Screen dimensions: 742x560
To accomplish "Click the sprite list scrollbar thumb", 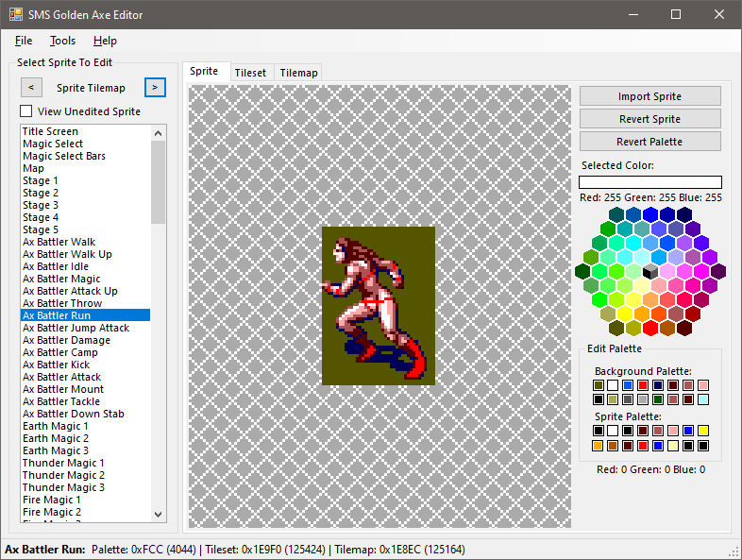I will (x=158, y=182).
